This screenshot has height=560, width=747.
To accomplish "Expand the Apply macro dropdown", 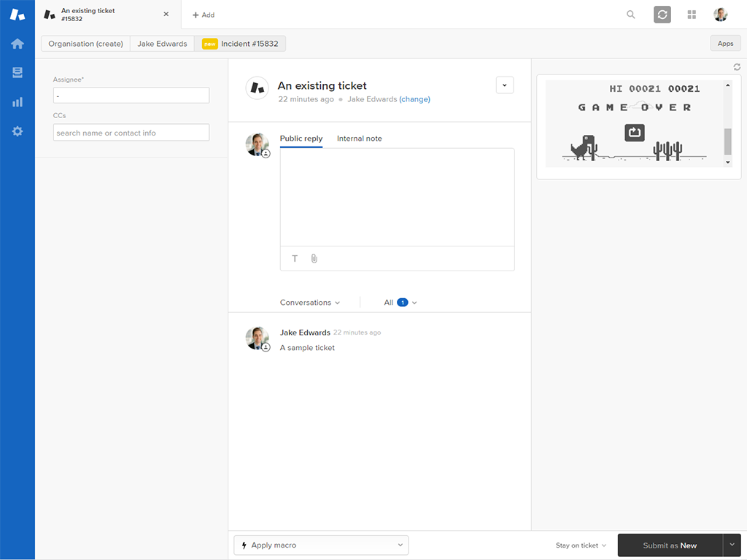I will tap(321, 545).
